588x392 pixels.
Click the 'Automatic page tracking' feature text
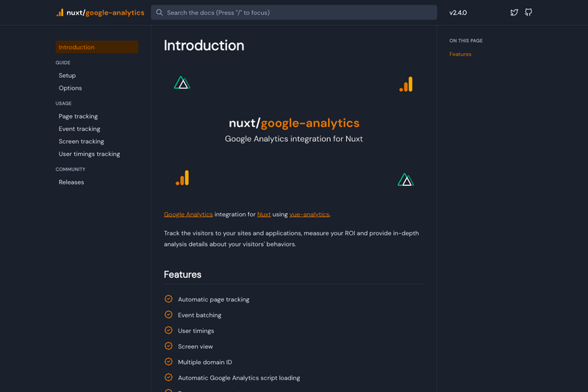pos(213,299)
